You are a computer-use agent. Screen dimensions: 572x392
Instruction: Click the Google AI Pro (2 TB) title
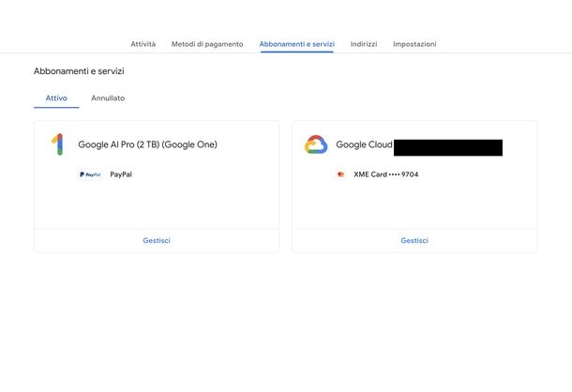click(148, 144)
